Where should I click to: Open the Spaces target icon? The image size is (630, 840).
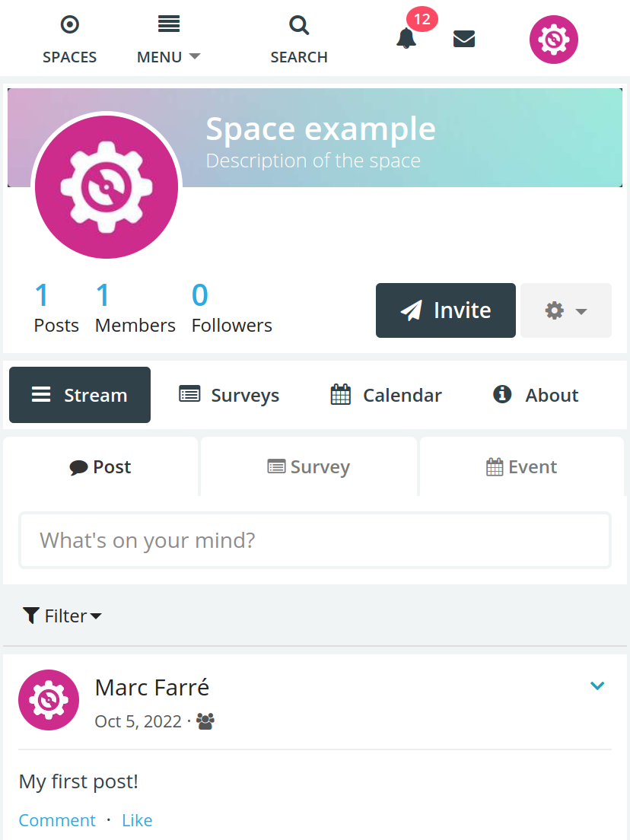click(70, 24)
